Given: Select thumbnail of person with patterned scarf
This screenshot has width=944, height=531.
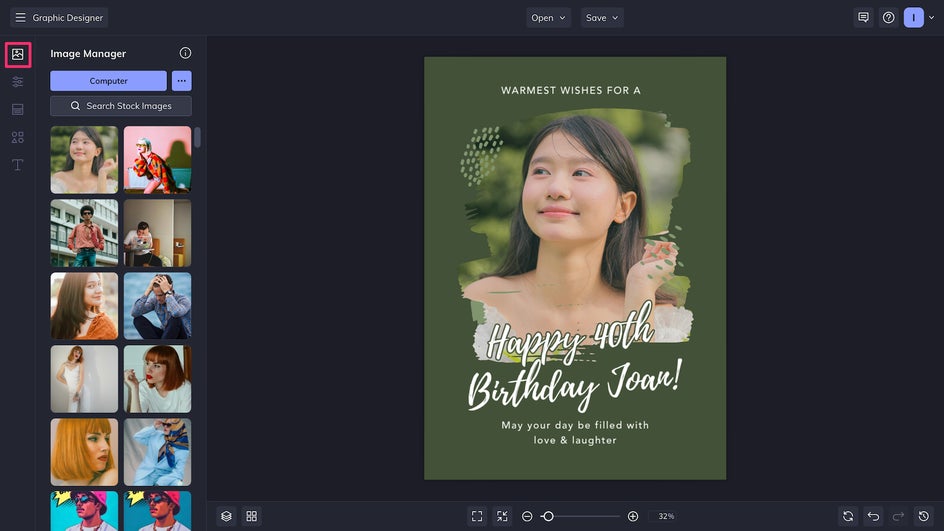Looking at the screenshot, I should pyautogui.click(x=157, y=452).
